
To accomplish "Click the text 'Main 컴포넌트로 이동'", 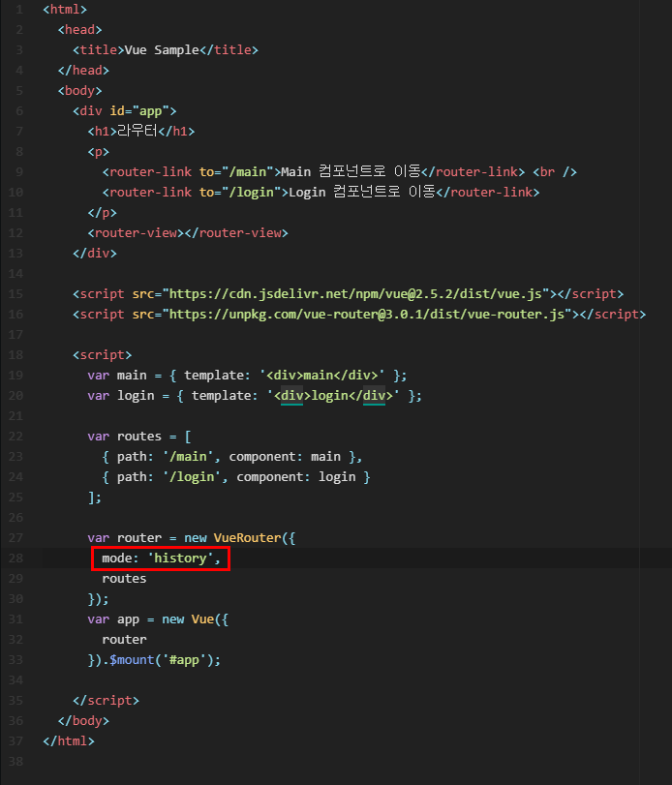I will [x=351, y=171].
